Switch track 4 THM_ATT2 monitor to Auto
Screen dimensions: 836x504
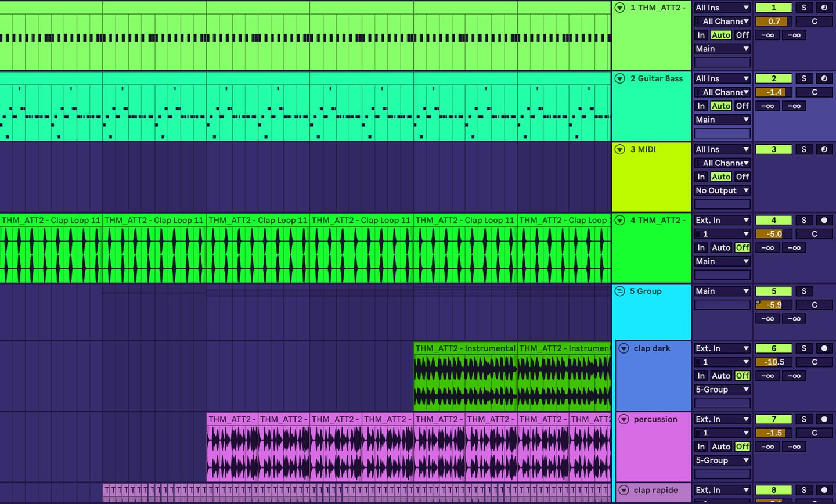721,247
